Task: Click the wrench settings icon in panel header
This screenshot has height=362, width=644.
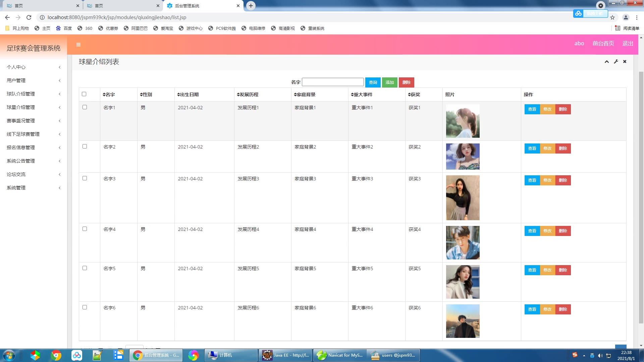Action: pyautogui.click(x=616, y=62)
